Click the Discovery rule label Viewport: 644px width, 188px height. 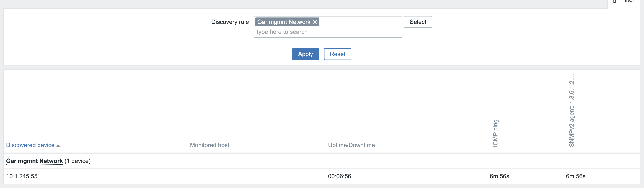[x=230, y=22]
